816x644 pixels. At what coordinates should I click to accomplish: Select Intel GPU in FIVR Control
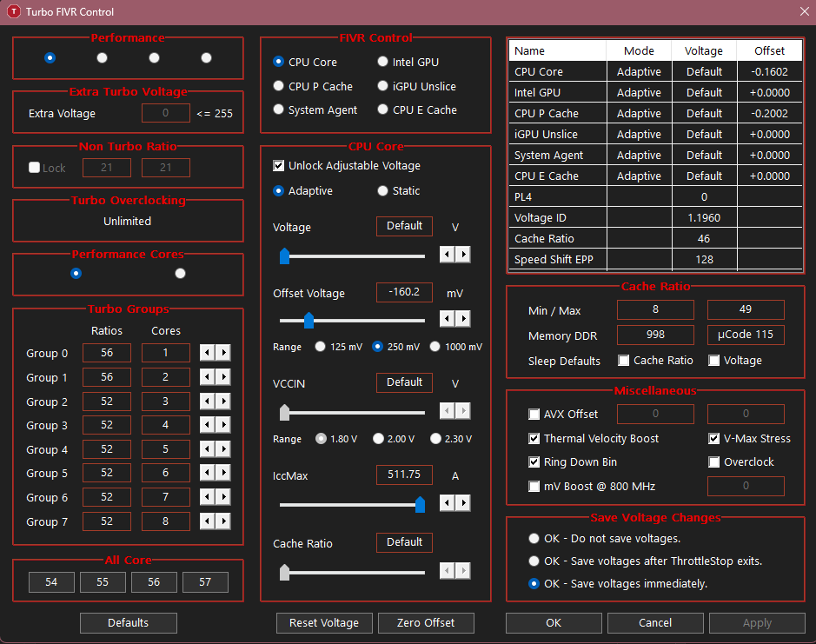[382, 62]
